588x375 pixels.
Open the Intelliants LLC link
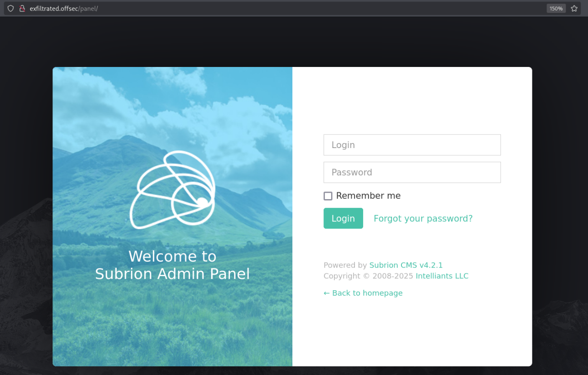coord(442,276)
